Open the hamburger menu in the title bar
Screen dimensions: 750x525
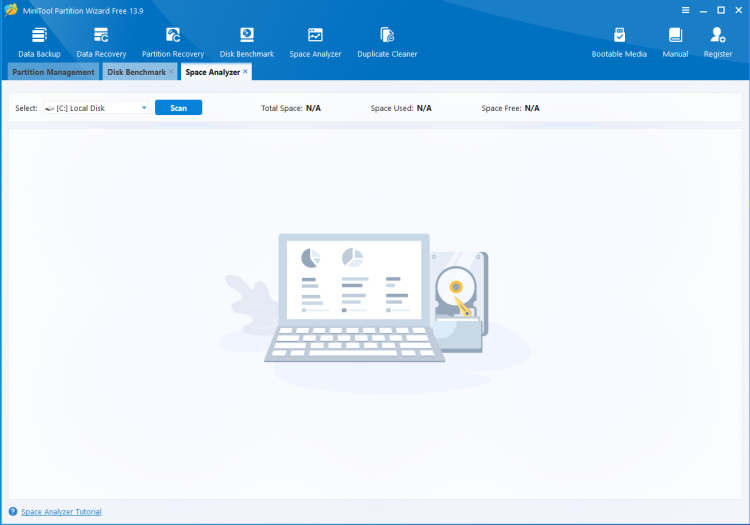point(685,10)
